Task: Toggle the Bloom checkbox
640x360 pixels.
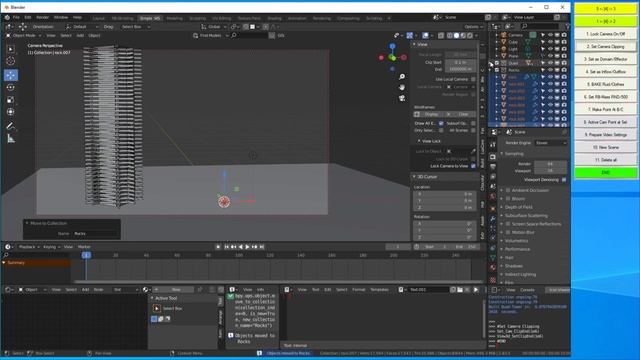Action: pos(508,199)
